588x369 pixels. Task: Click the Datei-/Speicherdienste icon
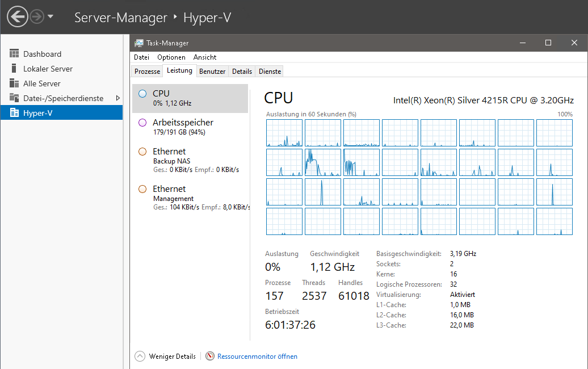coord(14,98)
